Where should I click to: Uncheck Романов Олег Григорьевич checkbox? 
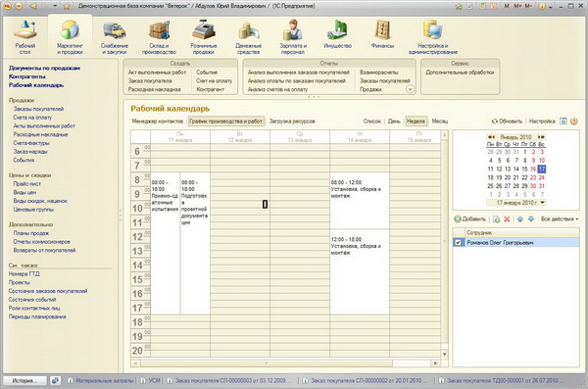tap(458, 242)
